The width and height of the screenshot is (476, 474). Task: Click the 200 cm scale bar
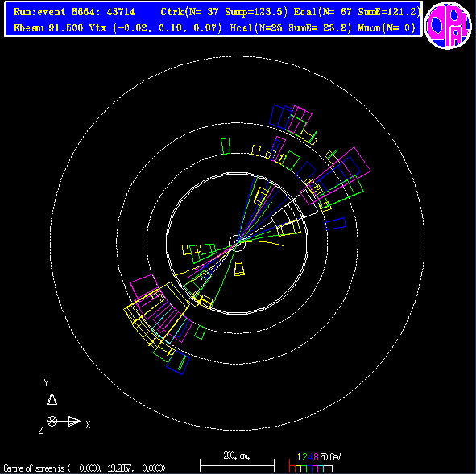click(237, 465)
